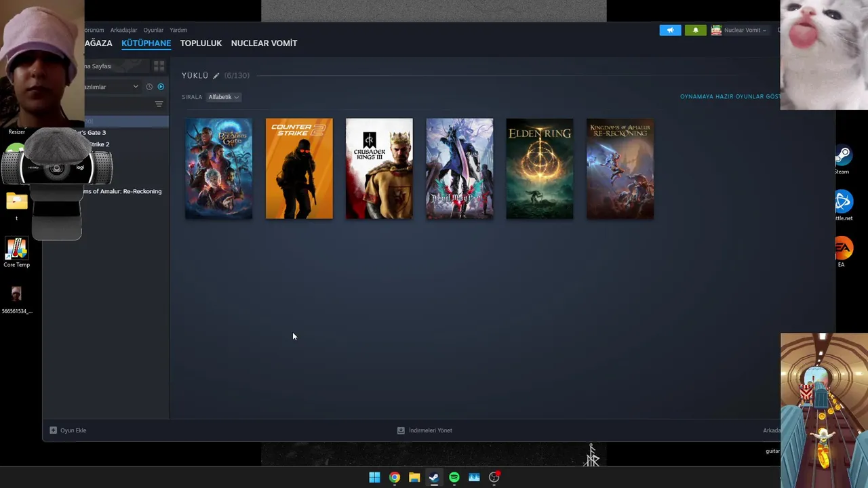Open the Oyunlar menu
Screen dimensions: 868x488
click(153, 30)
